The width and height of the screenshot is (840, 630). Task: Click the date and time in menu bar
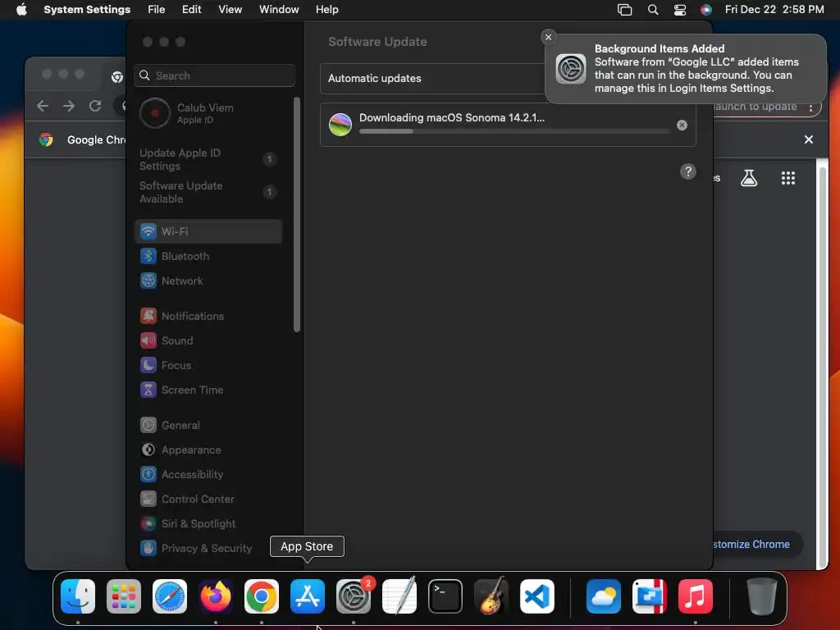[774, 9]
